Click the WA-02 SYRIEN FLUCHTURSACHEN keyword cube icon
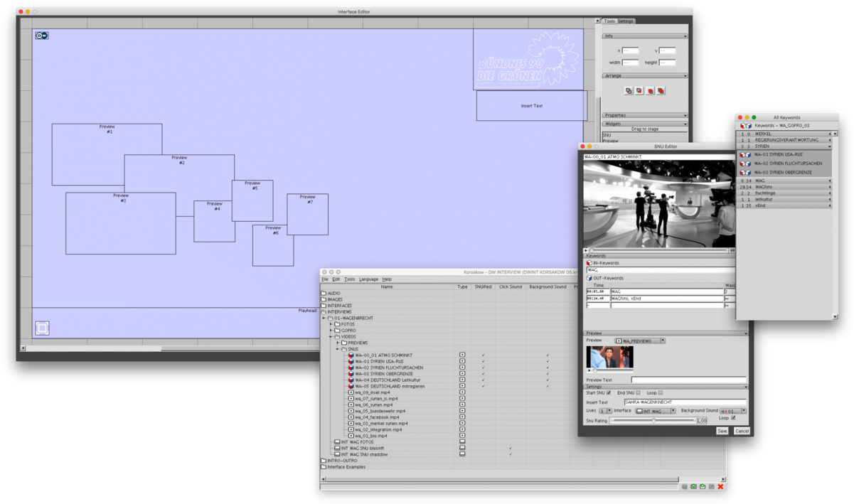 (x=744, y=163)
